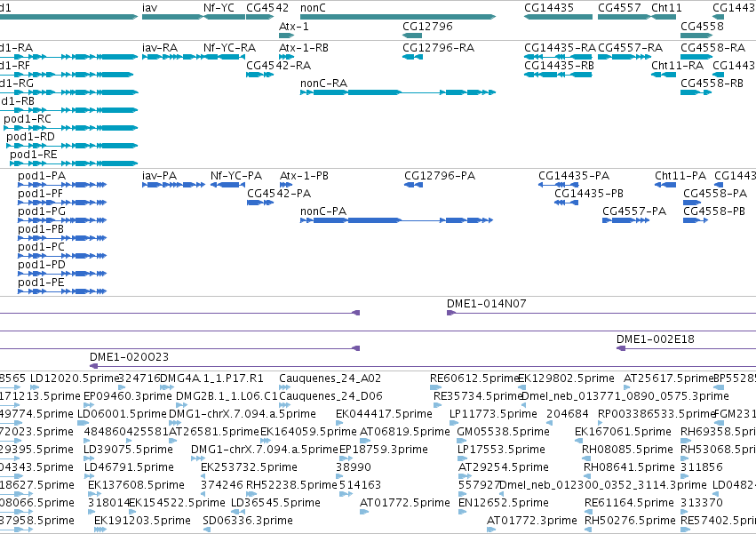Select the Atx-1 gene label
The width and height of the screenshot is (756, 534).
pos(294,27)
